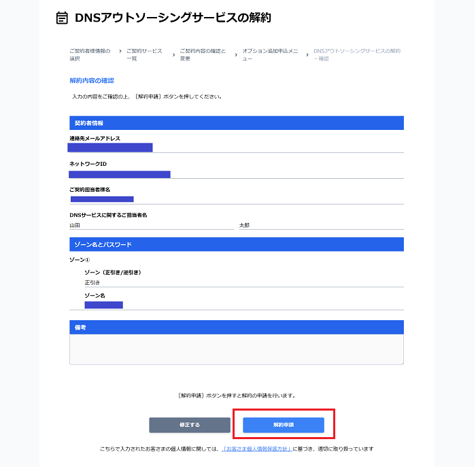The height and width of the screenshot is (467, 476).
Task: Select the ご契約内容の確認と変更 breadcrumb
Action: click(x=203, y=54)
